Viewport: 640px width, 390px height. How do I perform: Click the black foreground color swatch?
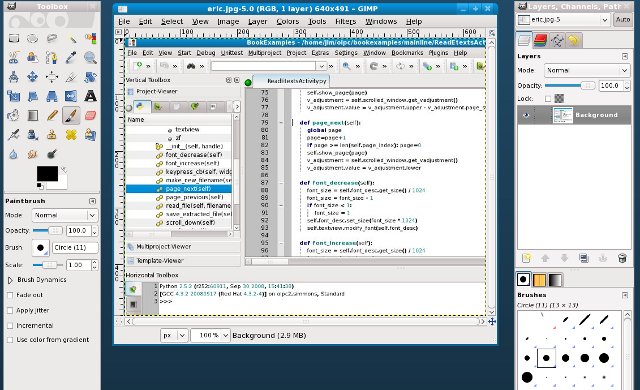(x=47, y=173)
